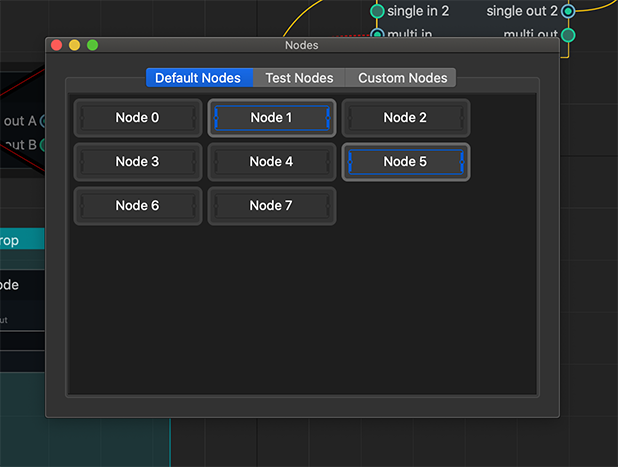Zoom the Nodes window with green button
Image resolution: width=618 pixels, height=467 pixels.
click(x=93, y=45)
